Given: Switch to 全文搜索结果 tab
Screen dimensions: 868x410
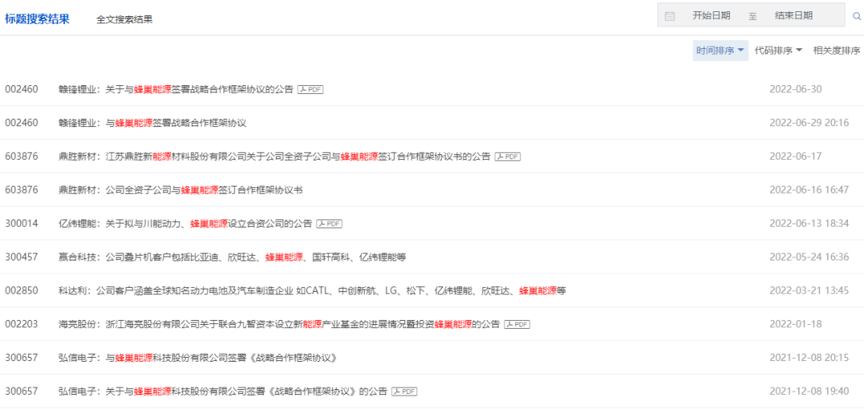Looking at the screenshot, I should point(125,19).
